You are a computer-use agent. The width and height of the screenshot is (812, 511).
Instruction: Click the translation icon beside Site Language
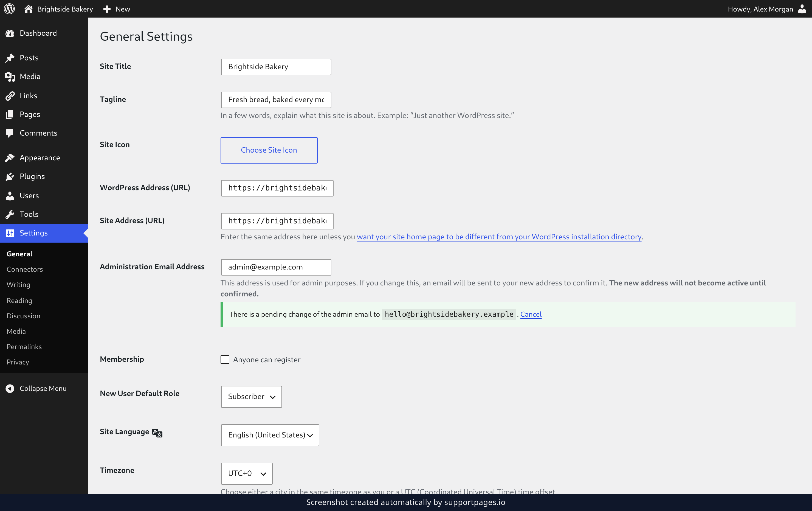click(x=157, y=433)
